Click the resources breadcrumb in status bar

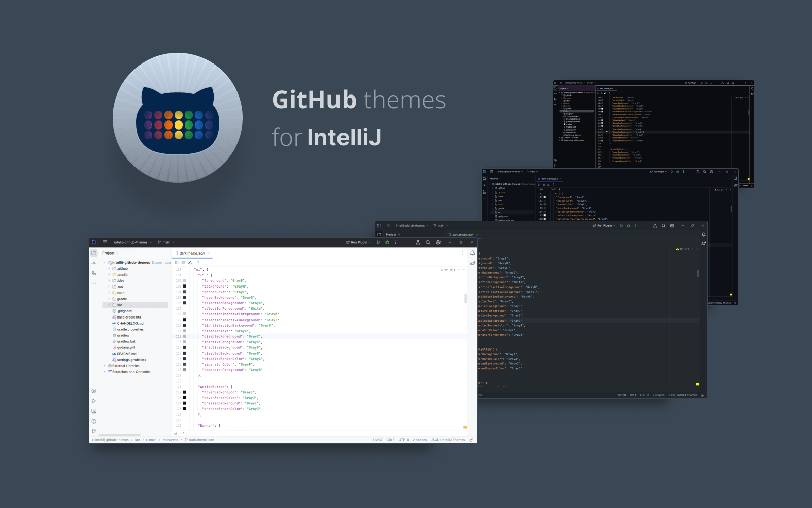coord(170,440)
